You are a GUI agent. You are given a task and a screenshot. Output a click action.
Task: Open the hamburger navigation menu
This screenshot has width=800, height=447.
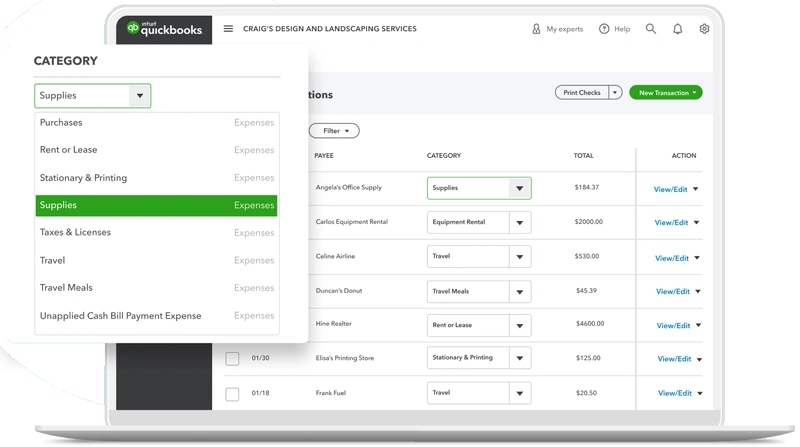[x=228, y=29]
